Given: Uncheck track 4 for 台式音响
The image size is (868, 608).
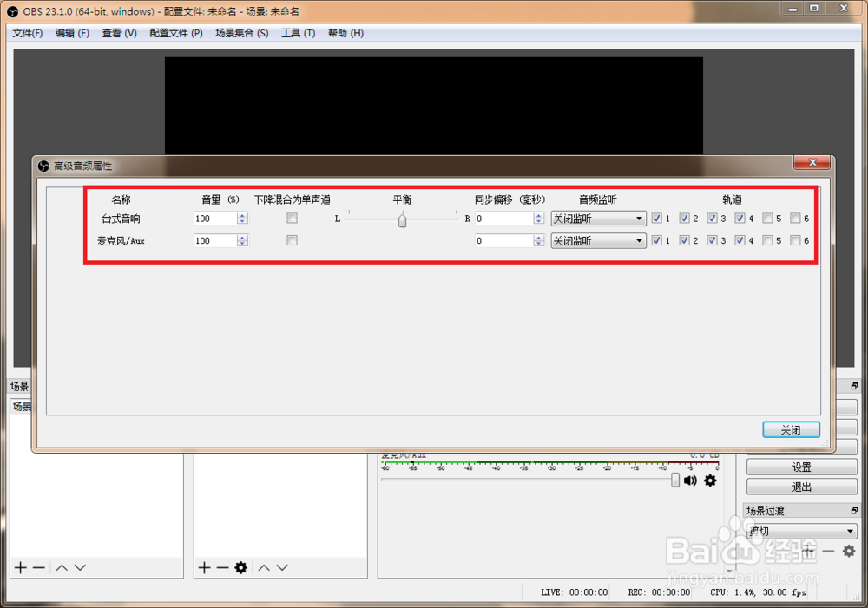Looking at the screenshot, I should point(740,218).
